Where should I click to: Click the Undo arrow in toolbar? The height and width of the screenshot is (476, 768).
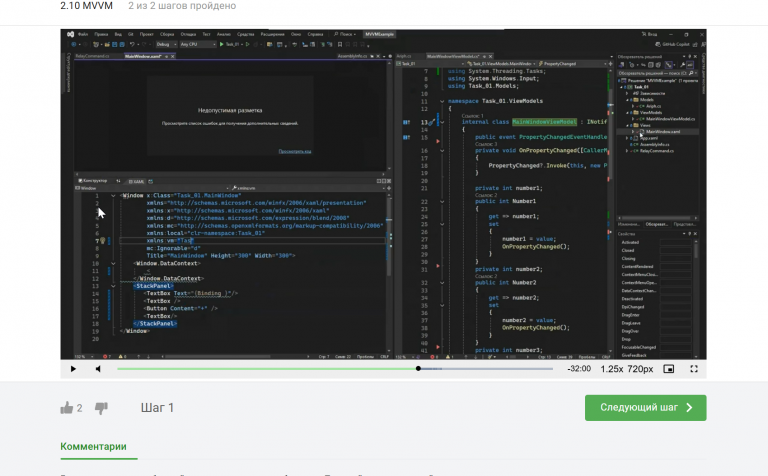132,44
